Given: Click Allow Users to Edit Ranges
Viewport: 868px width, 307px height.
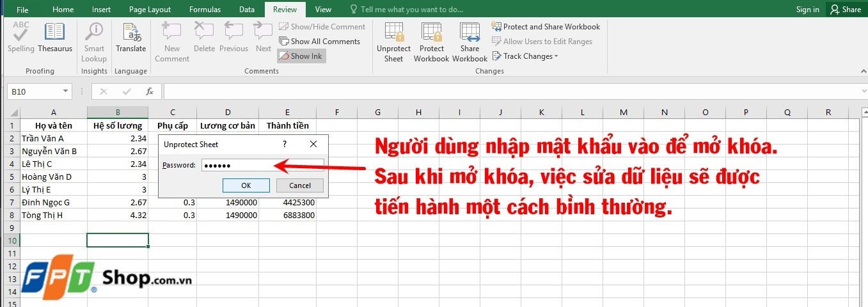Looking at the screenshot, I should point(542,42).
